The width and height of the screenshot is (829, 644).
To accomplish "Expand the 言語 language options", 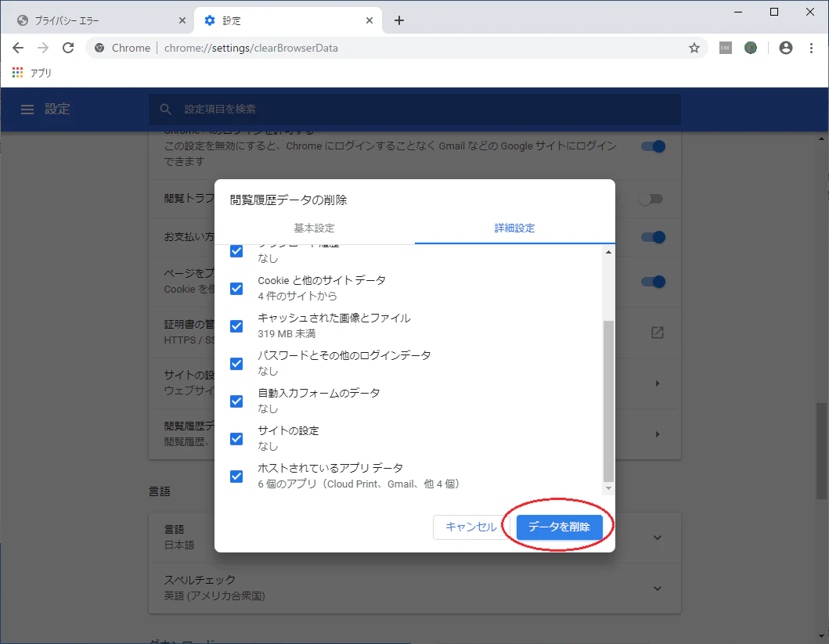I will (x=658, y=537).
